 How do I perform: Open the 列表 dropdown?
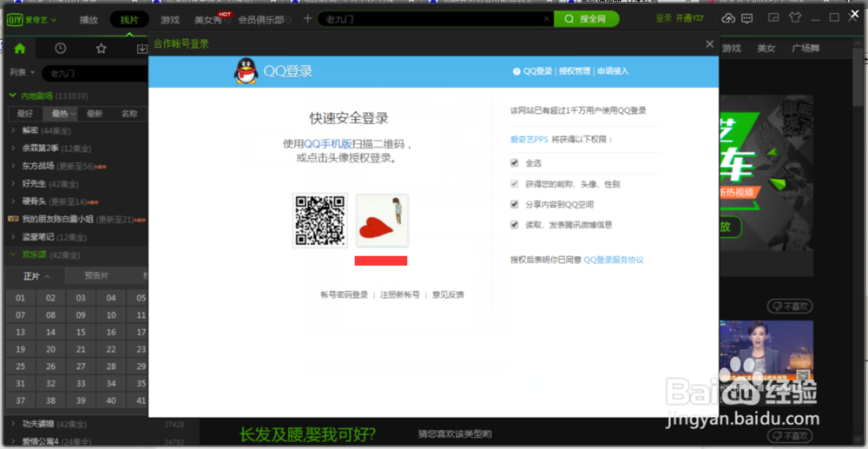[x=23, y=73]
